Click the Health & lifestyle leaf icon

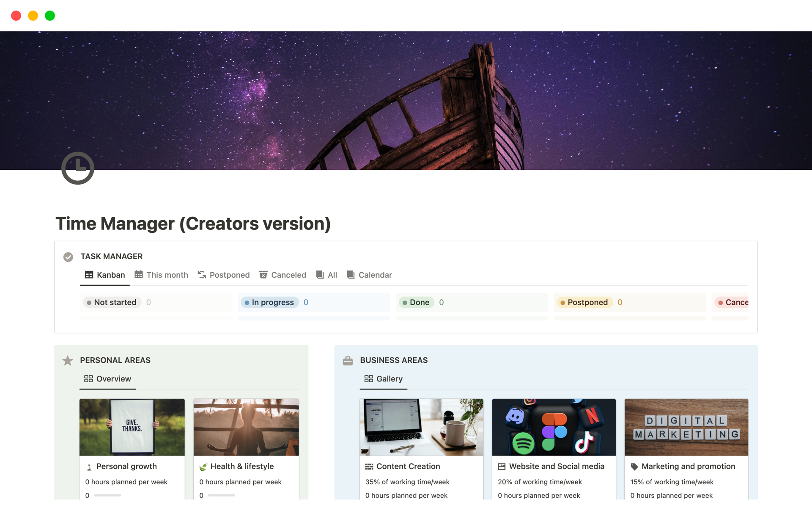tap(203, 467)
